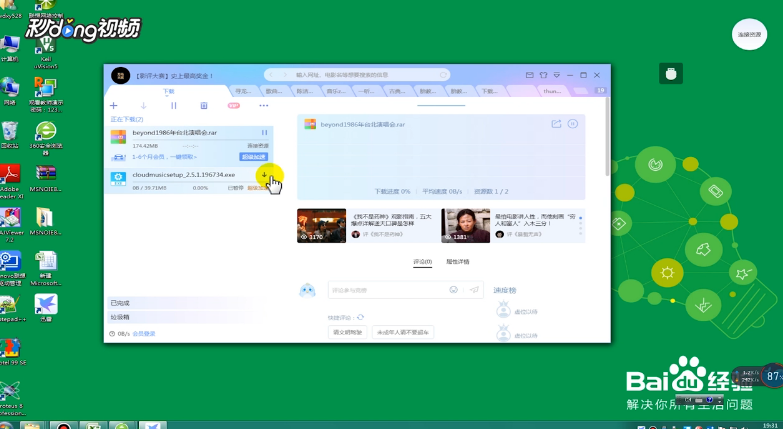Click the start download arrow in the toolbar
Image resolution: width=783 pixels, height=429 pixels.
click(143, 105)
